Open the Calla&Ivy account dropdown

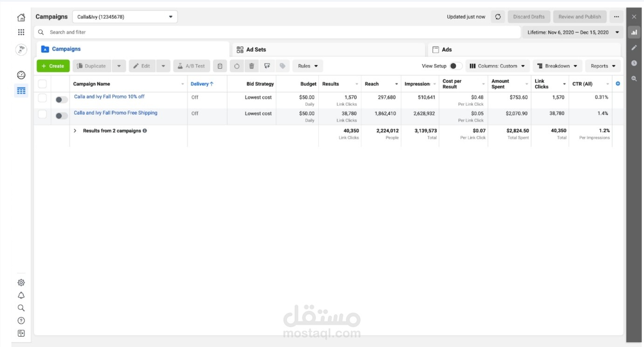(x=125, y=17)
